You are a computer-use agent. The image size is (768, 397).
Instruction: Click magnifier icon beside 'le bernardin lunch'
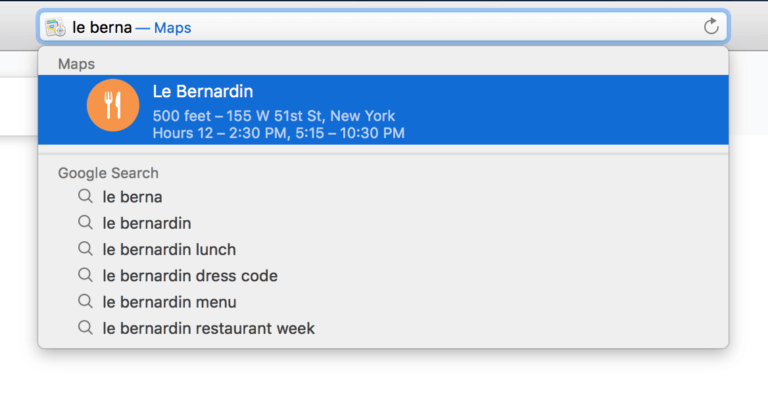[85, 249]
